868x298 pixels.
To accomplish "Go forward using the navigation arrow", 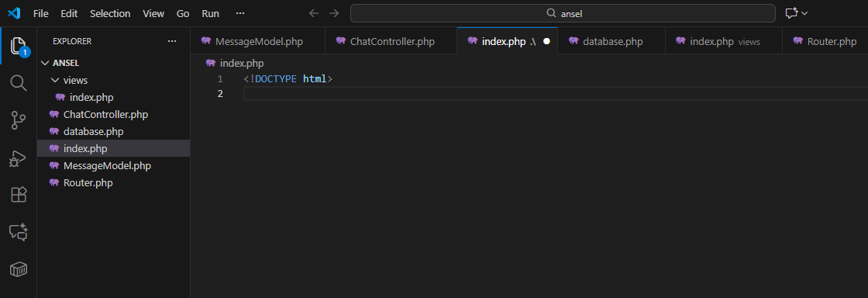I will pyautogui.click(x=334, y=13).
